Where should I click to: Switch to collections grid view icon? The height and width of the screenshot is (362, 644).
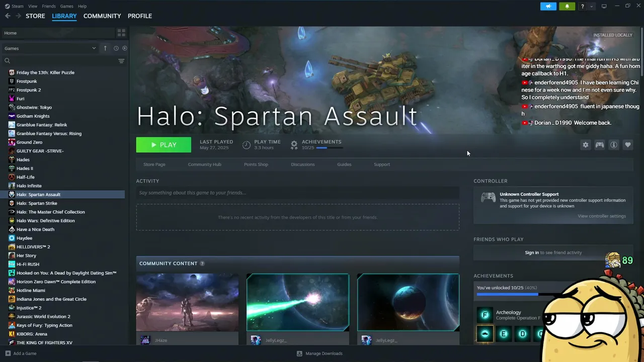[x=121, y=33]
